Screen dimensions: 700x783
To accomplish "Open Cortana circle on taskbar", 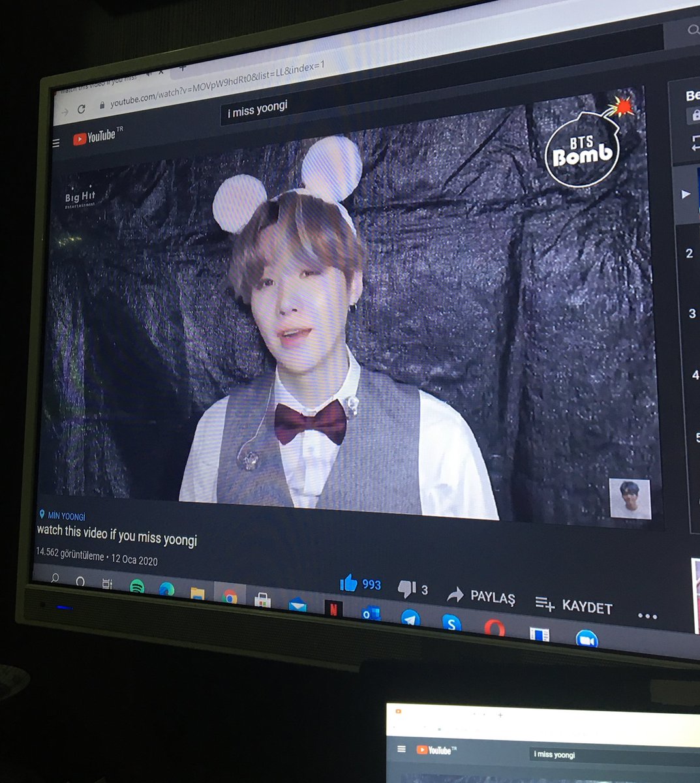I will (x=80, y=581).
